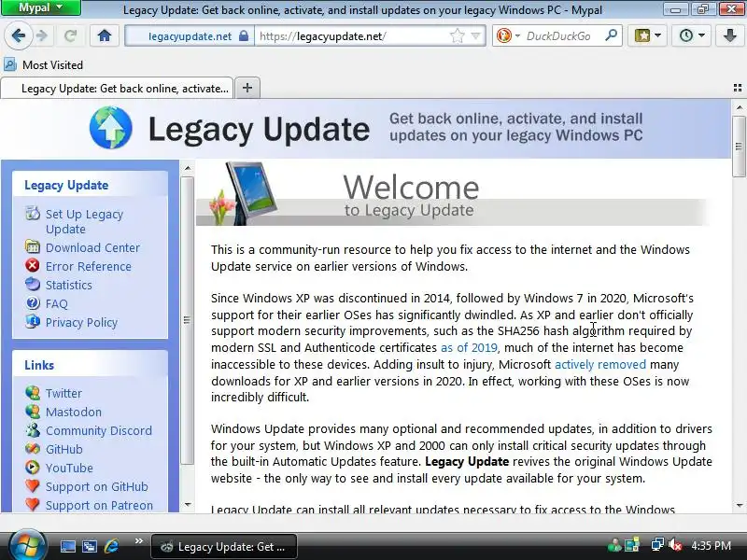The height and width of the screenshot is (560, 747).
Task: Click the sidebar scroll down arrow
Action: tap(188, 504)
